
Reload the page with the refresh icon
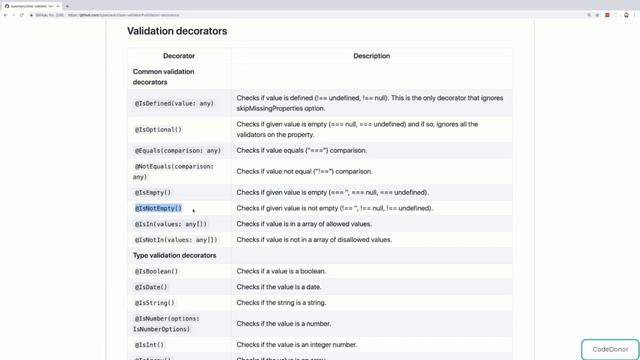click(22, 15)
